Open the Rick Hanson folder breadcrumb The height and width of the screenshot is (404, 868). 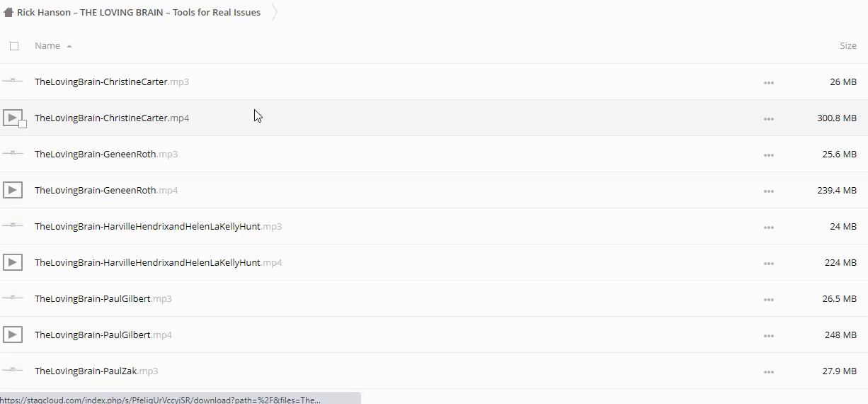coord(139,12)
